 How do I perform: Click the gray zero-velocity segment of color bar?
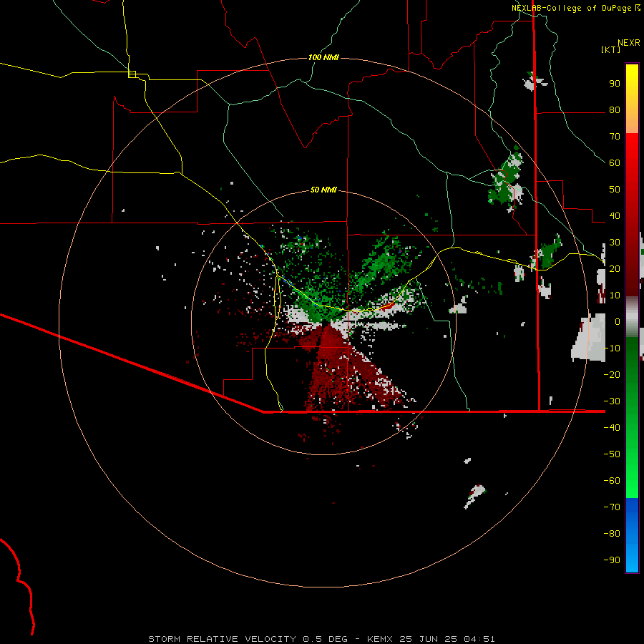pyautogui.click(x=632, y=317)
